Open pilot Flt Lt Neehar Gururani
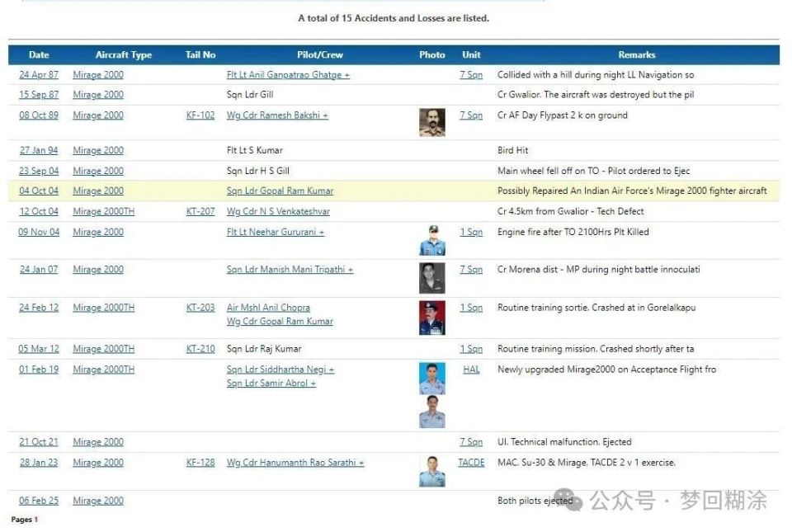Image resolution: width=792 pixels, height=532 pixels. 276,232
